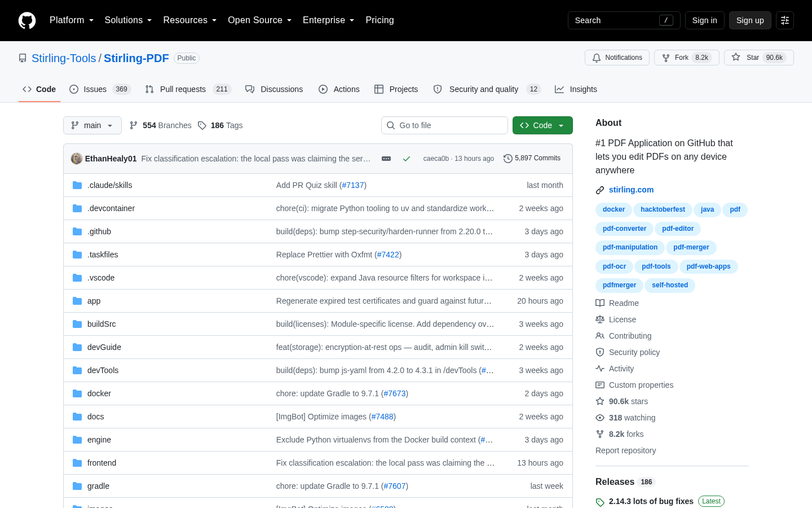The height and width of the screenshot is (508, 812).
Task: Click the star icon on Star button
Action: pyautogui.click(x=736, y=57)
